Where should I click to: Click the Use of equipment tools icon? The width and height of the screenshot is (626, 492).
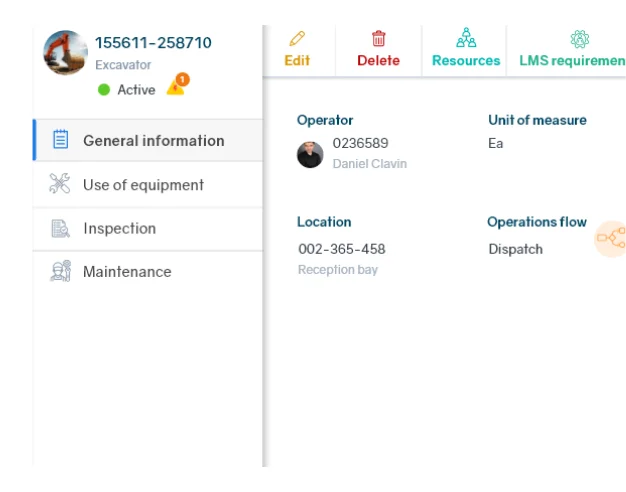(x=60, y=184)
